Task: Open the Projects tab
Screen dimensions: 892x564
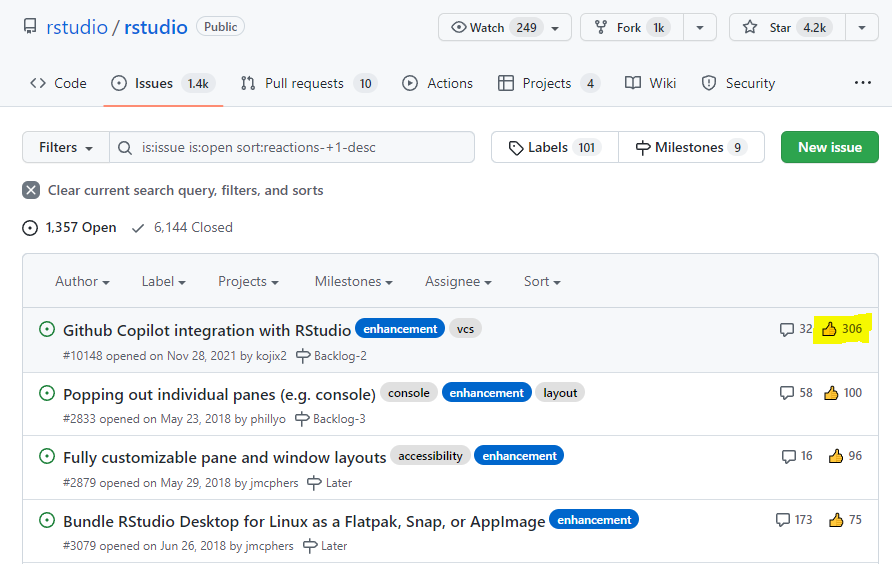Action: [x=548, y=83]
